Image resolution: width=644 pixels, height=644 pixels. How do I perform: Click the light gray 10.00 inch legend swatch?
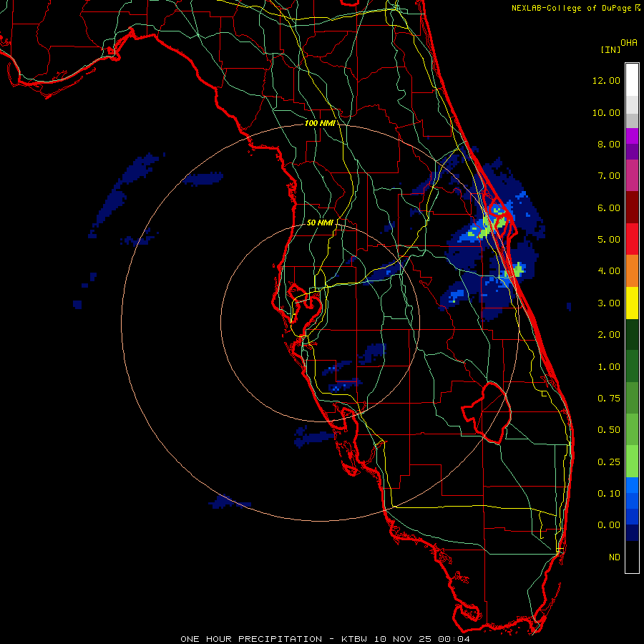(632, 104)
